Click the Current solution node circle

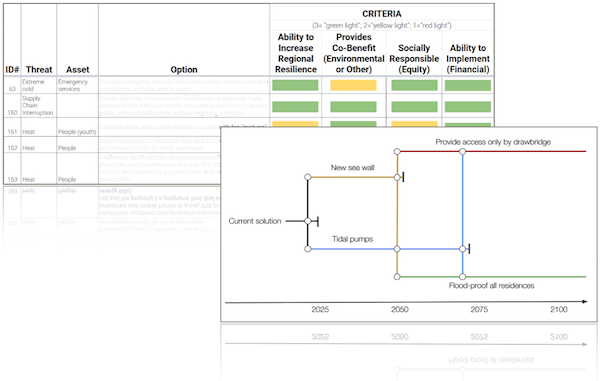point(308,221)
